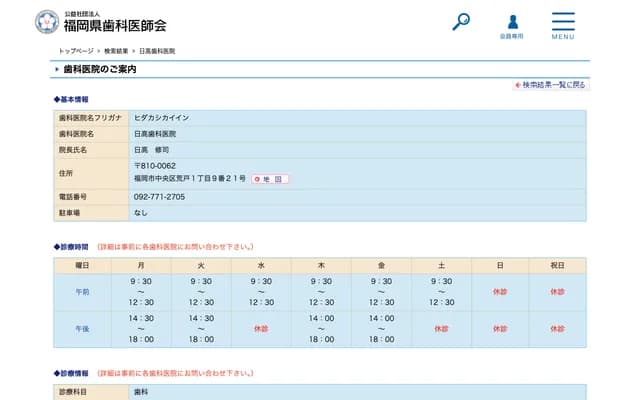
Task: Click Sunday morning 休診 cell
Action: tap(500, 292)
